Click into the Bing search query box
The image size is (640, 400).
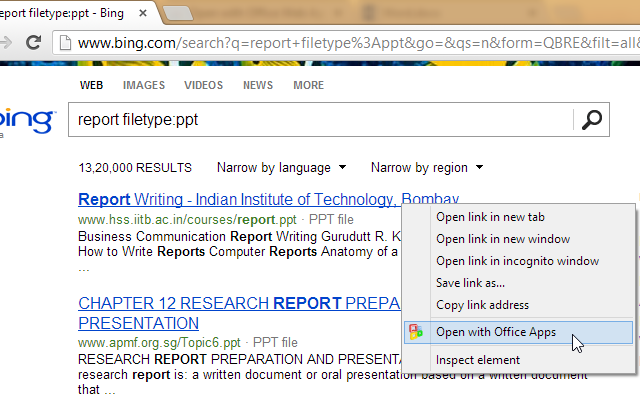point(321,120)
